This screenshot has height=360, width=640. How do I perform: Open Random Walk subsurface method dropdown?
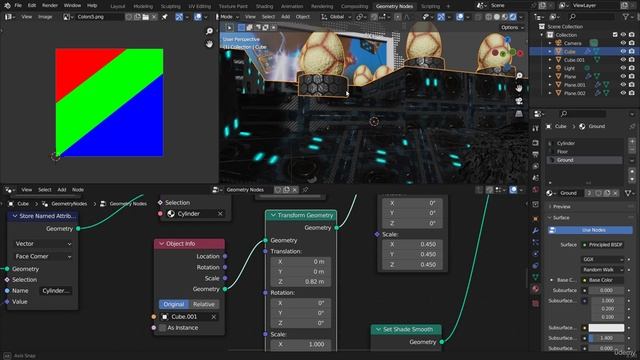603,270
